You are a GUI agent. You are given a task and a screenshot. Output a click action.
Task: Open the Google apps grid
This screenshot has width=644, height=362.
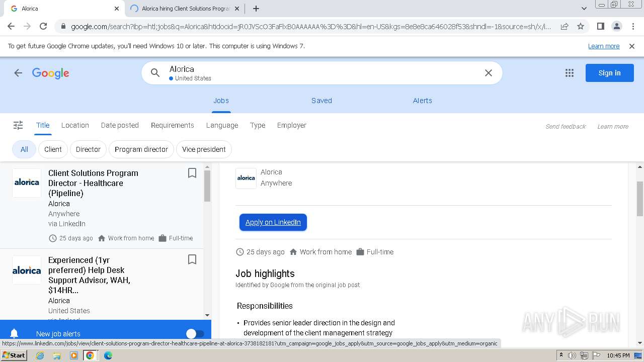(x=570, y=73)
